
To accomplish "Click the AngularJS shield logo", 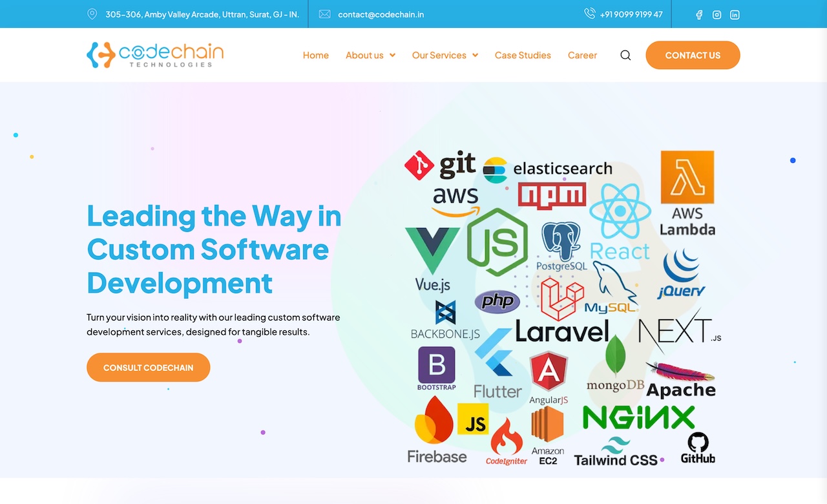I will 549,378.
